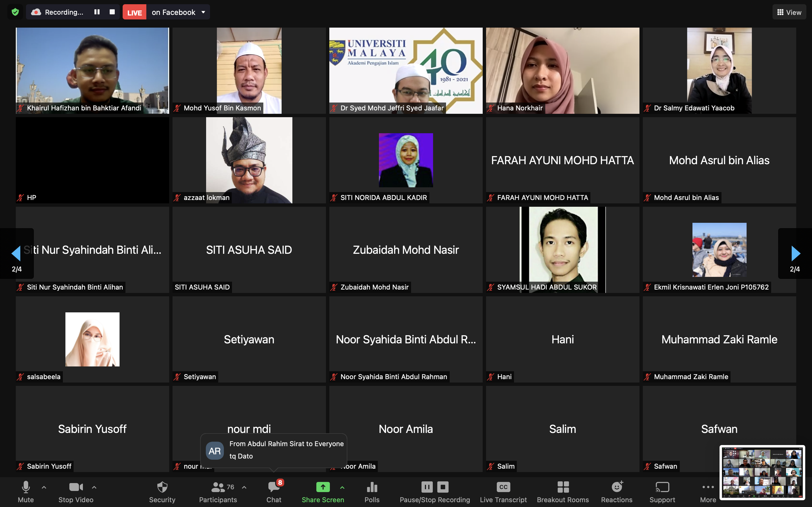The width and height of the screenshot is (812, 507).
Task: Click the gallery thumbnail preview window
Action: pyautogui.click(x=762, y=472)
